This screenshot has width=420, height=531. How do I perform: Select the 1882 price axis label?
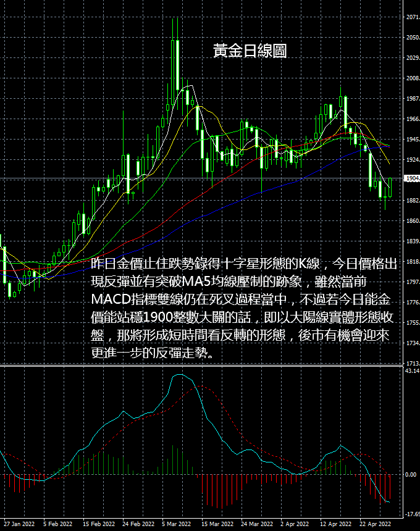click(413, 201)
